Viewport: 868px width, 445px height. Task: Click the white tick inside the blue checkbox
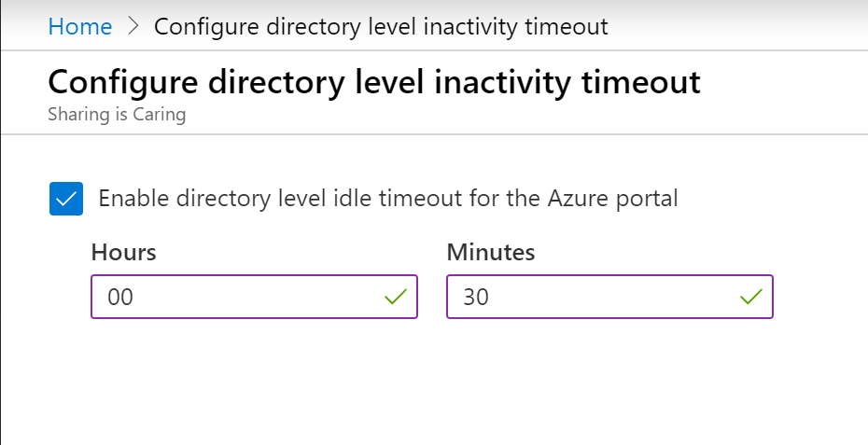[x=66, y=199]
